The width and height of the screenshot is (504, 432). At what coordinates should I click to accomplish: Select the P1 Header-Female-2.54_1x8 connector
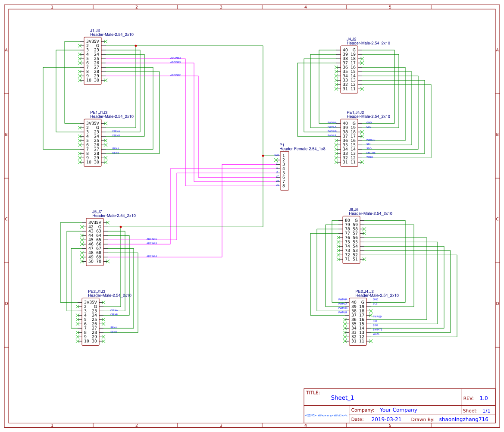tap(285, 171)
